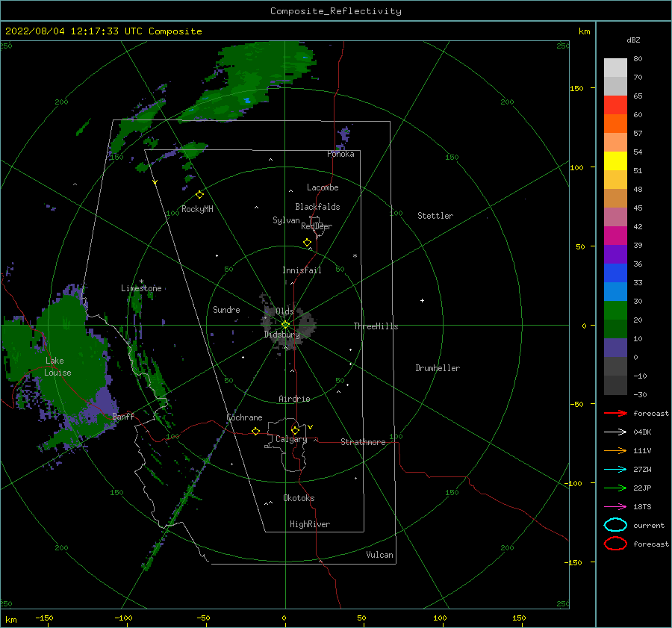672x628 pixels.
Task: Click the orange 111V arrow legend icon
Action: point(615,450)
